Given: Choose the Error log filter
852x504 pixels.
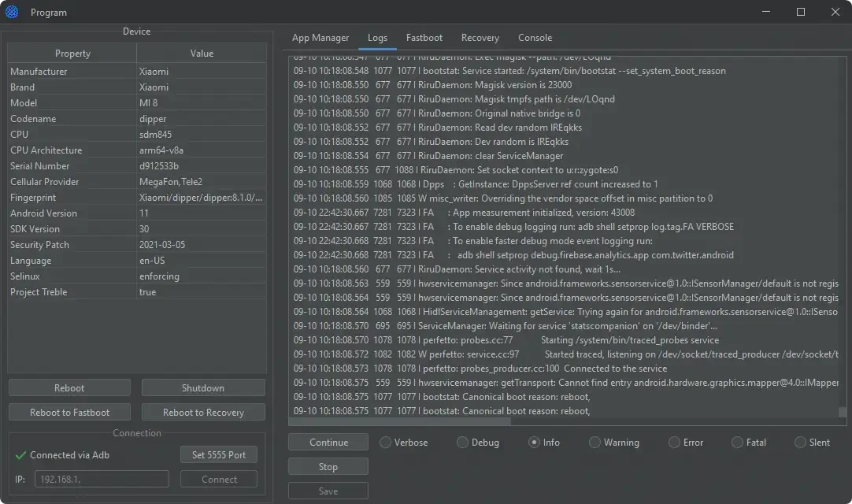Looking at the screenshot, I should tap(674, 443).
